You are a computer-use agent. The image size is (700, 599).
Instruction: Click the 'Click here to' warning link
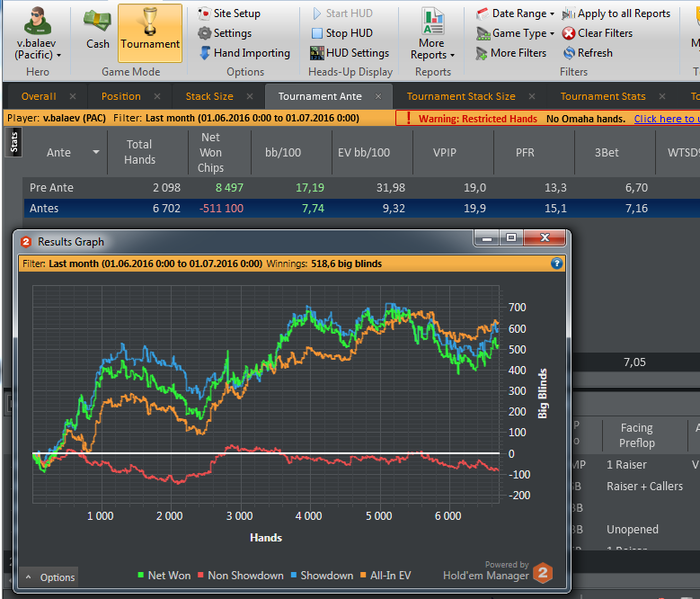pos(666,119)
